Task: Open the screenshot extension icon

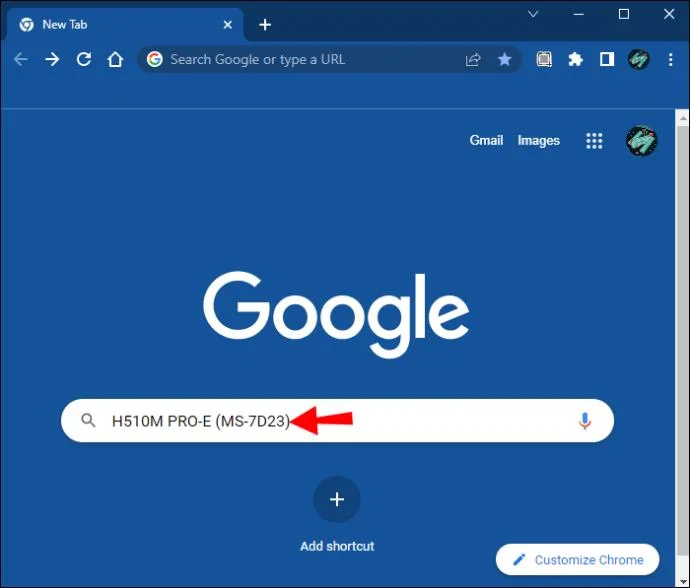Action: [x=544, y=59]
